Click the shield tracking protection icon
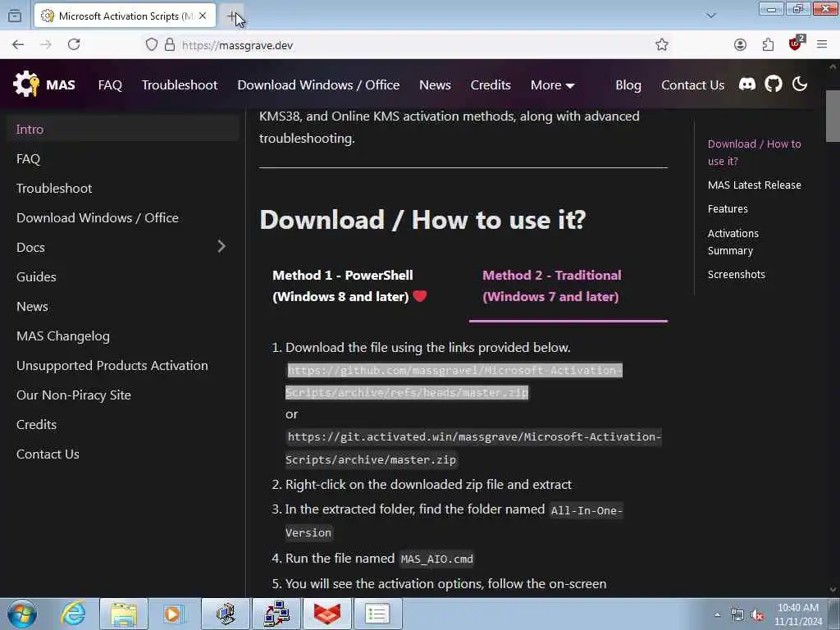The height and width of the screenshot is (630, 840). [152, 45]
